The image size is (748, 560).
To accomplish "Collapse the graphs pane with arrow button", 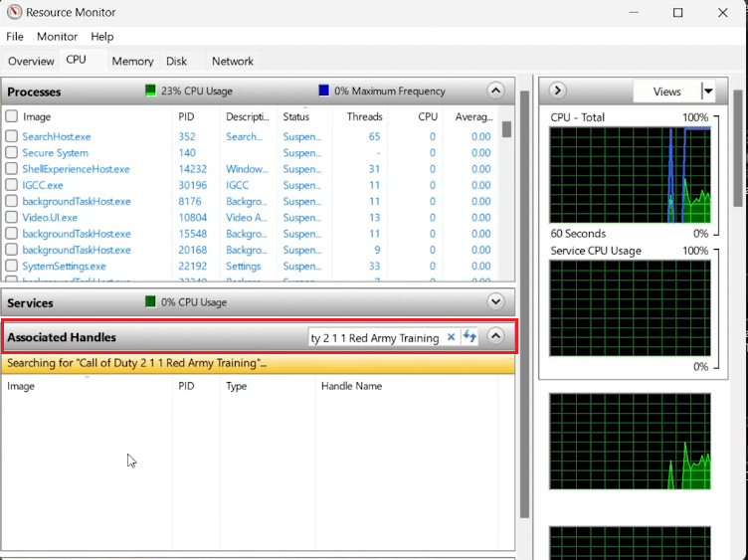I will pyautogui.click(x=557, y=91).
